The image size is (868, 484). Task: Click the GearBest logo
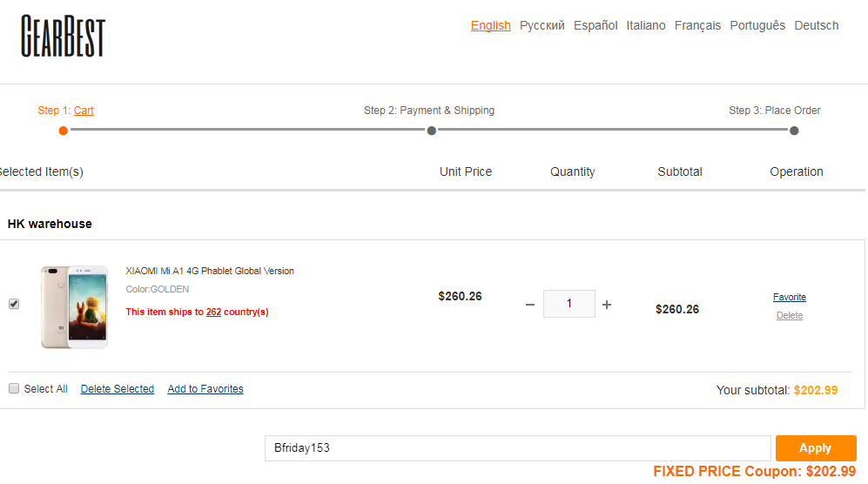coord(63,36)
